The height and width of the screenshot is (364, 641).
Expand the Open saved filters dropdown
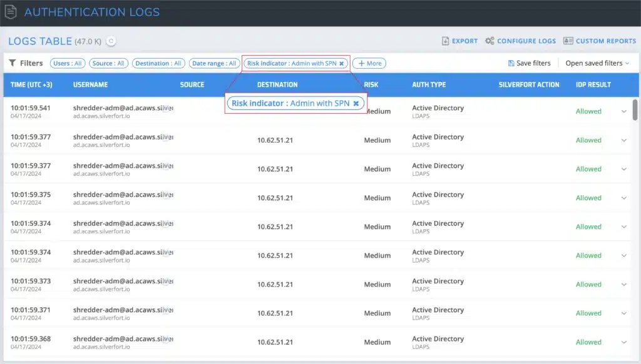(597, 63)
